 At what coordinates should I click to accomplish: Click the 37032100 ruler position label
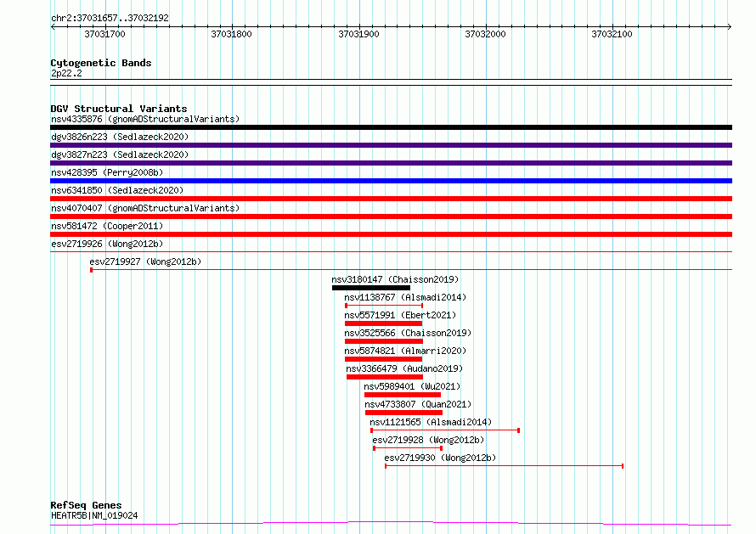coord(612,35)
